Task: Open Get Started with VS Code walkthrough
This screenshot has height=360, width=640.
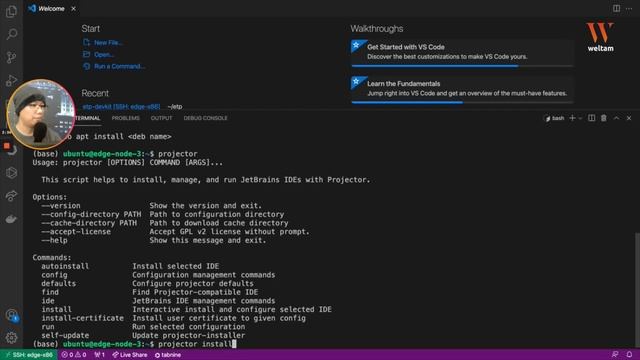Action: coord(462,52)
